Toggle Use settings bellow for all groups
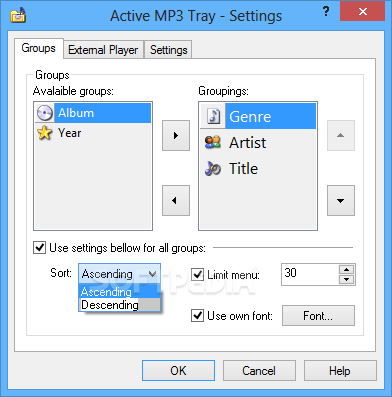The image size is (392, 397). (x=40, y=248)
